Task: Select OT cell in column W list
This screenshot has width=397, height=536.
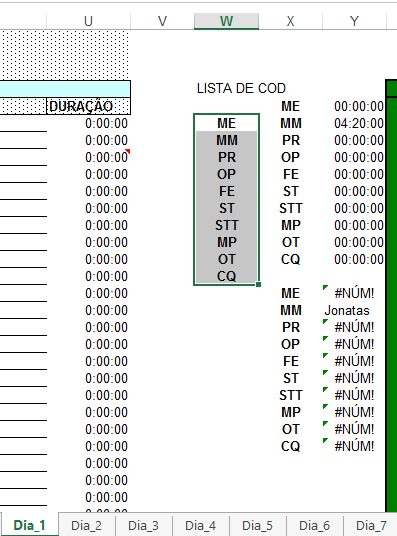Action: pos(226,259)
